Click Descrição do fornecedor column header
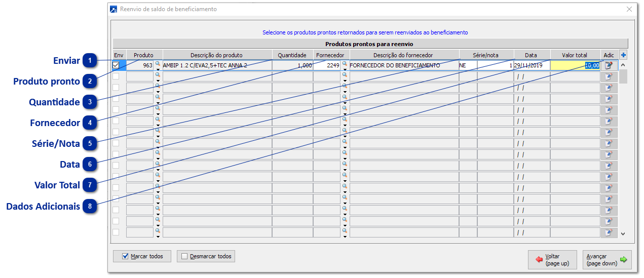Screen dimensions: 644x278 (x=404, y=55)
